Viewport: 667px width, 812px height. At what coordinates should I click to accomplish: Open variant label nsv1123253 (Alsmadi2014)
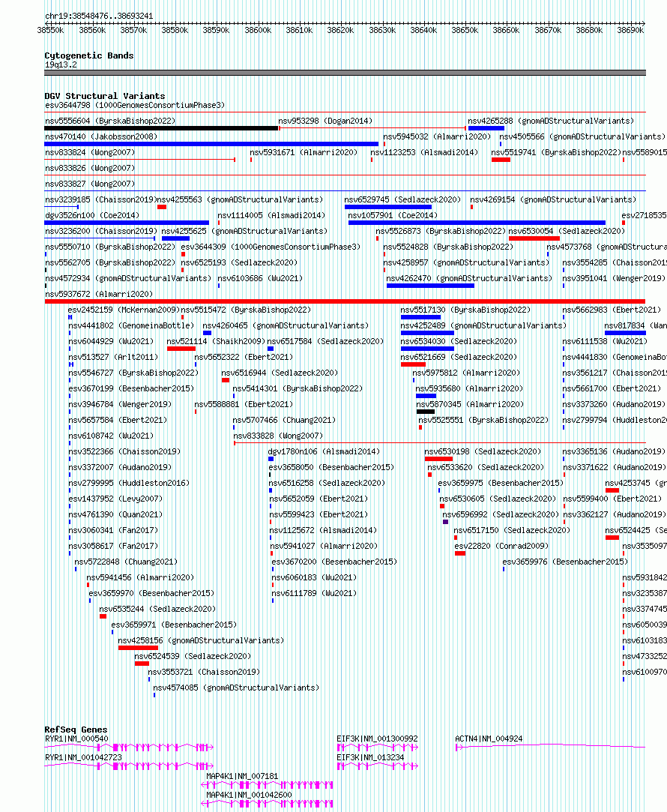[x=424, y=152]
